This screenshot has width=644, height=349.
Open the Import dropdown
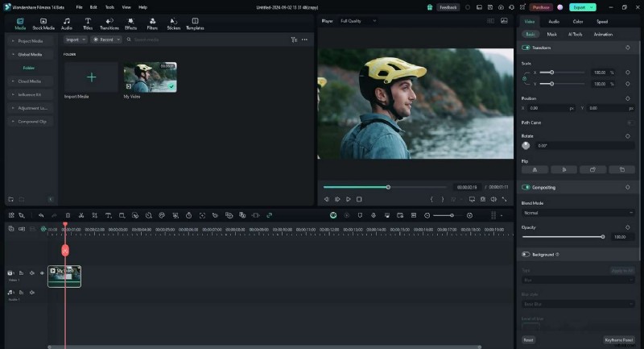coord(75,39)
